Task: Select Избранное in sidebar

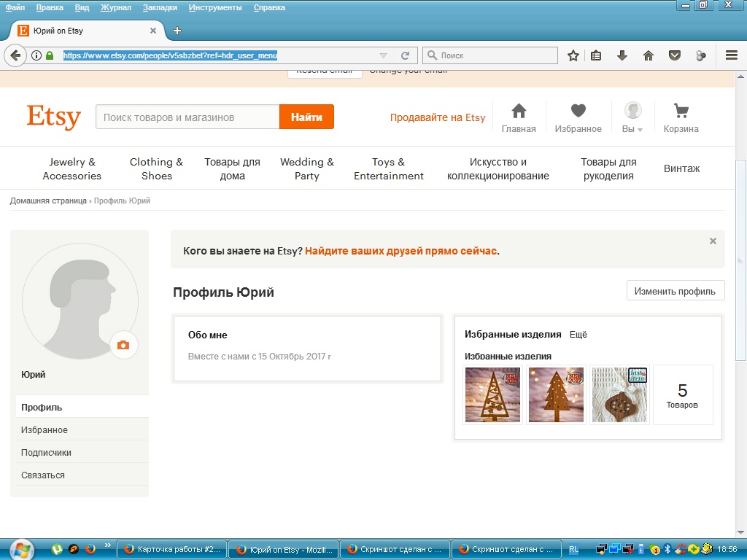Action: pyautogui.click(x=82, y=429)
